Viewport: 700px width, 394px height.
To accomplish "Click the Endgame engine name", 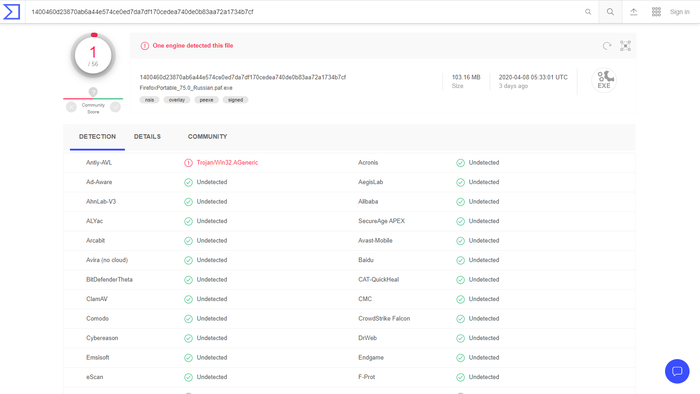I will tap(371, 357).
